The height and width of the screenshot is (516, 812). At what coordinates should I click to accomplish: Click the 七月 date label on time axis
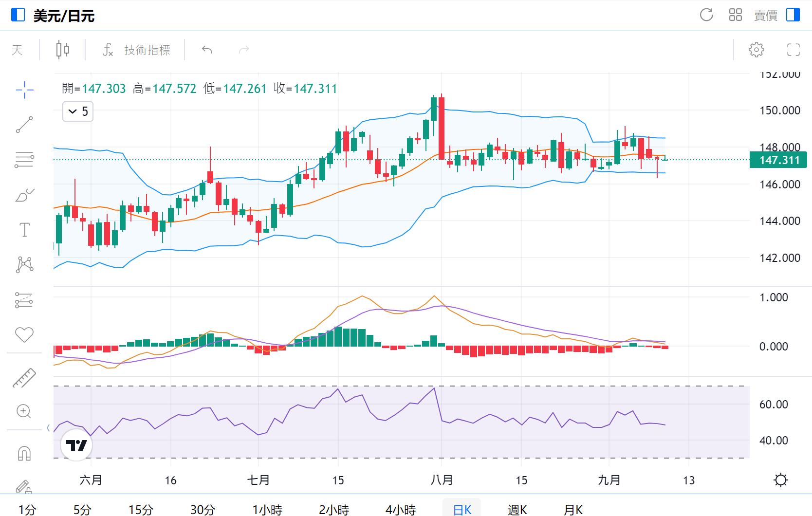click(258, 480)
